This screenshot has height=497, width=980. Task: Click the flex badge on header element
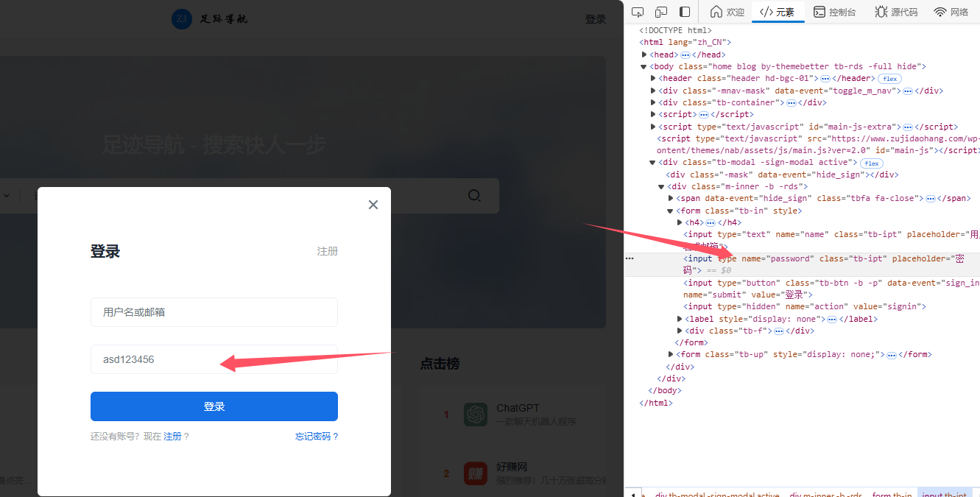point(889,79)
